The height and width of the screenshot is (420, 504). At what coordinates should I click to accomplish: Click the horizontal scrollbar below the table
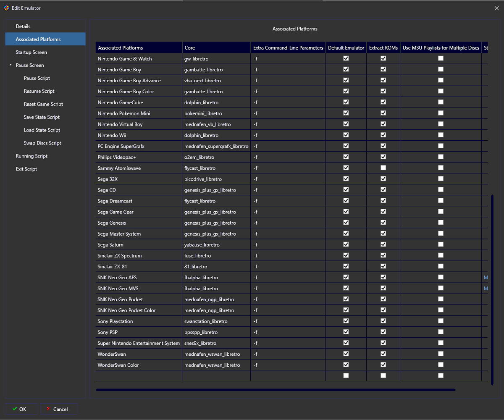pyautogui.click(x=276, y=390)
